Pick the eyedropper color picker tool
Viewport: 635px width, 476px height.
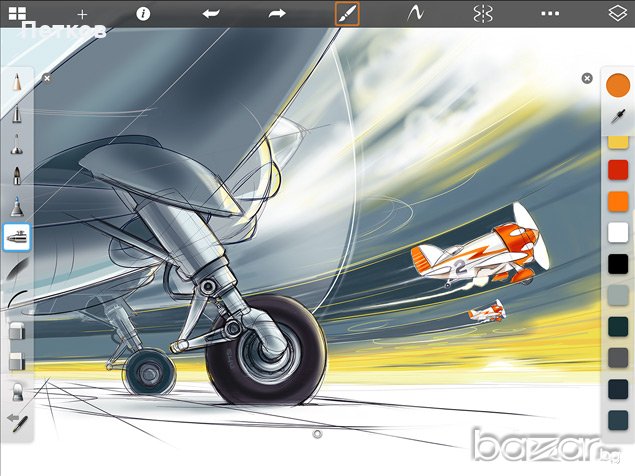[x=617, y=118]
